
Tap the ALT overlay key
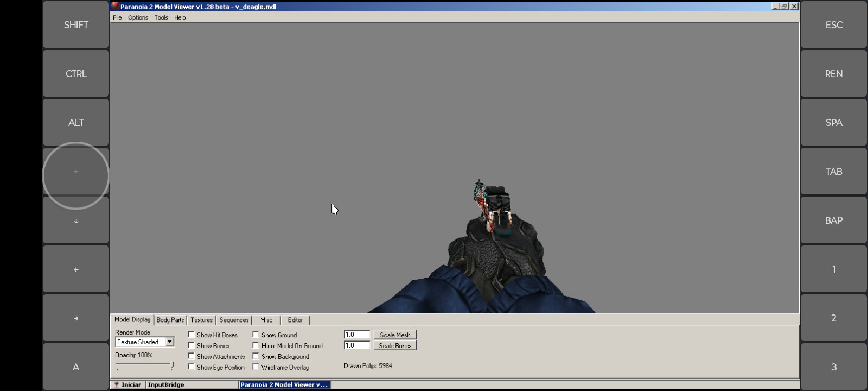(x=76, y=123)
